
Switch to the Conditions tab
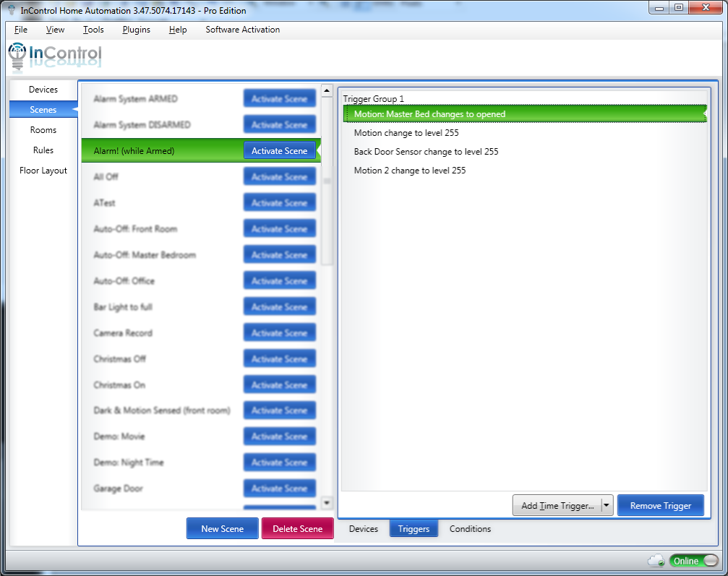[x=470, y=529]
